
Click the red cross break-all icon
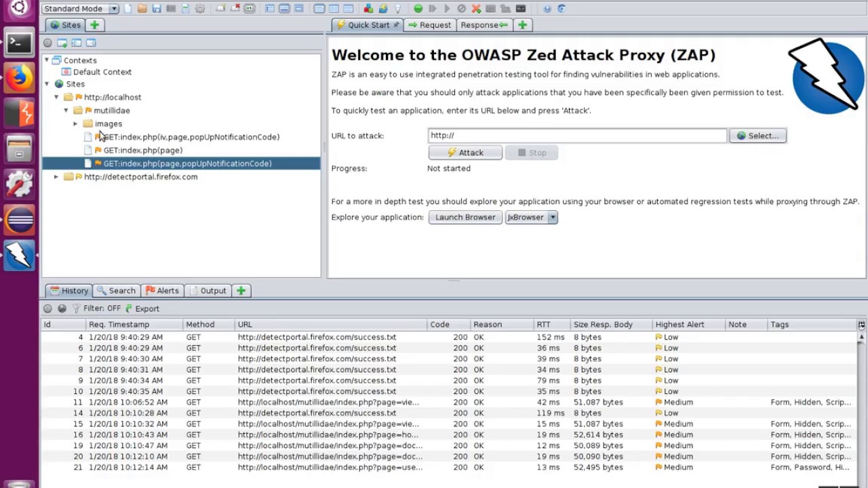pos(476,9)
